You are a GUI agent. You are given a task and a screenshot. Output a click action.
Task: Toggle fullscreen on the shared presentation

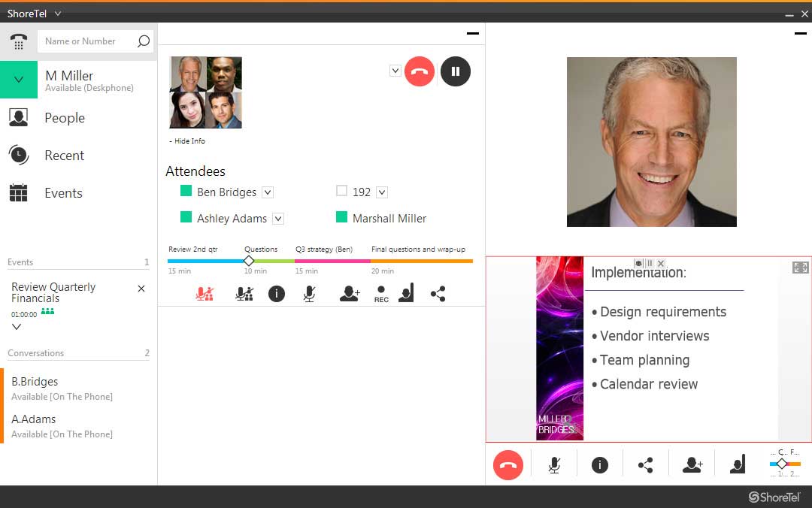click(801, 267)
